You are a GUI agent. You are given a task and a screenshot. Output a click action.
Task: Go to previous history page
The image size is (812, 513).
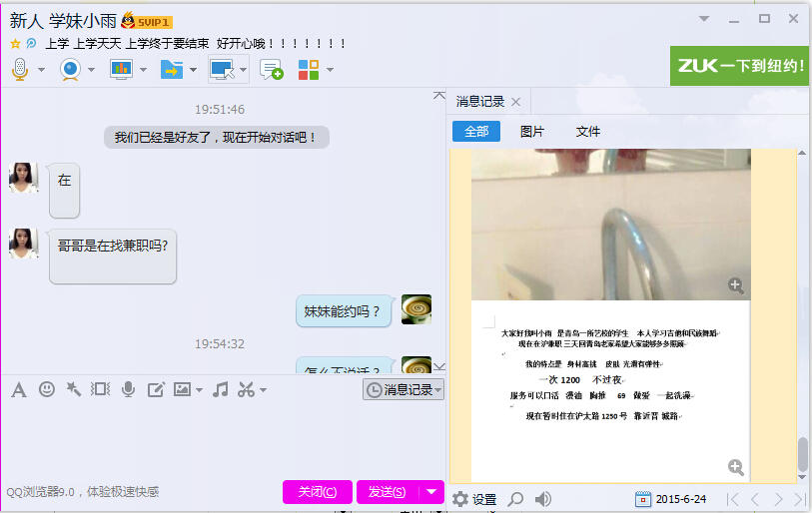click(x=755, y=499)
